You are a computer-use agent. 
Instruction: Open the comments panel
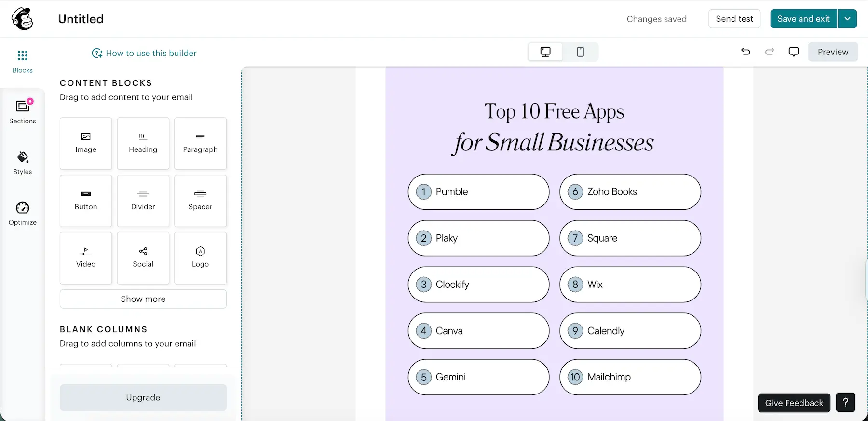tap(794, 52)
